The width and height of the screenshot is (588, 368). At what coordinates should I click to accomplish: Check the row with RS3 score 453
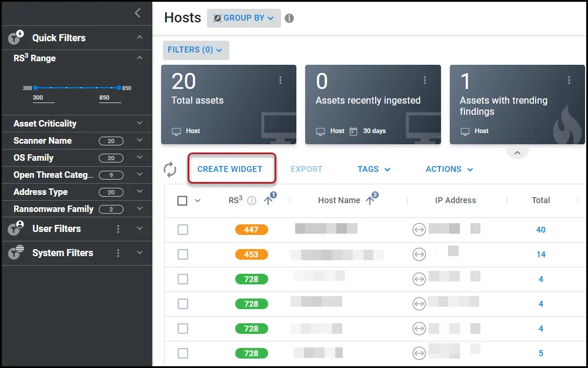click(x=183, y=254)
